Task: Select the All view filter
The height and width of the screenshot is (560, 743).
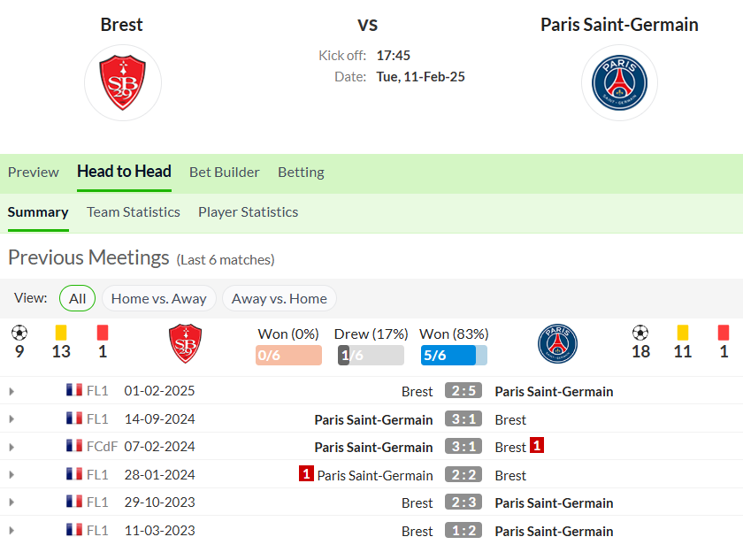Action: [x=77, y=298]
